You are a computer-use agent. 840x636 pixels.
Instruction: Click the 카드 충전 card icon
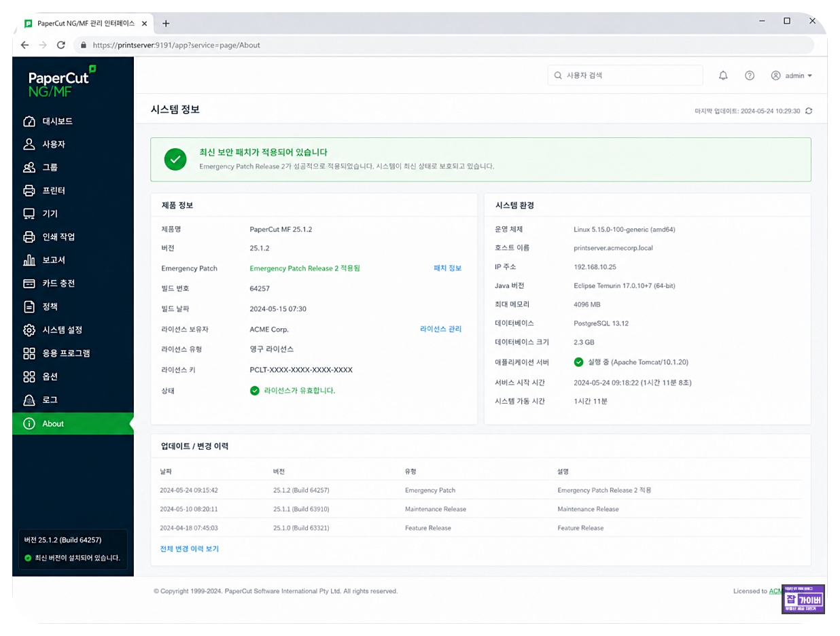(x=29, y=283)
